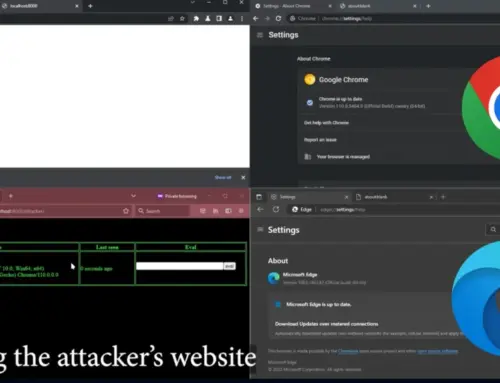Screen dimensions: 500x383
Task: Open Chrome Settings hamburger menu
Action: [x=260, y=35]
